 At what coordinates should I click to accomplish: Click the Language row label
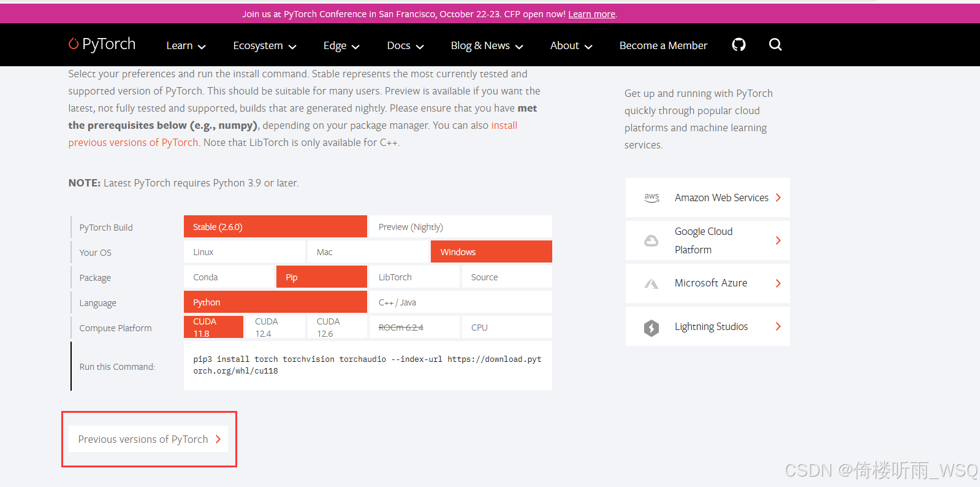coord(97,302)
